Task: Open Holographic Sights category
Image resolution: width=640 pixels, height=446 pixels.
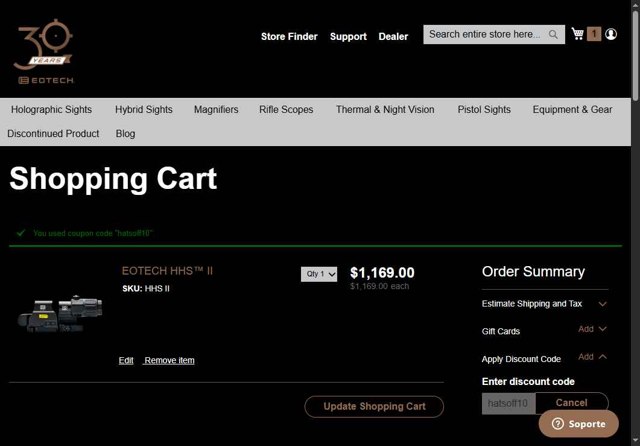Action: [x=51, y=109]
